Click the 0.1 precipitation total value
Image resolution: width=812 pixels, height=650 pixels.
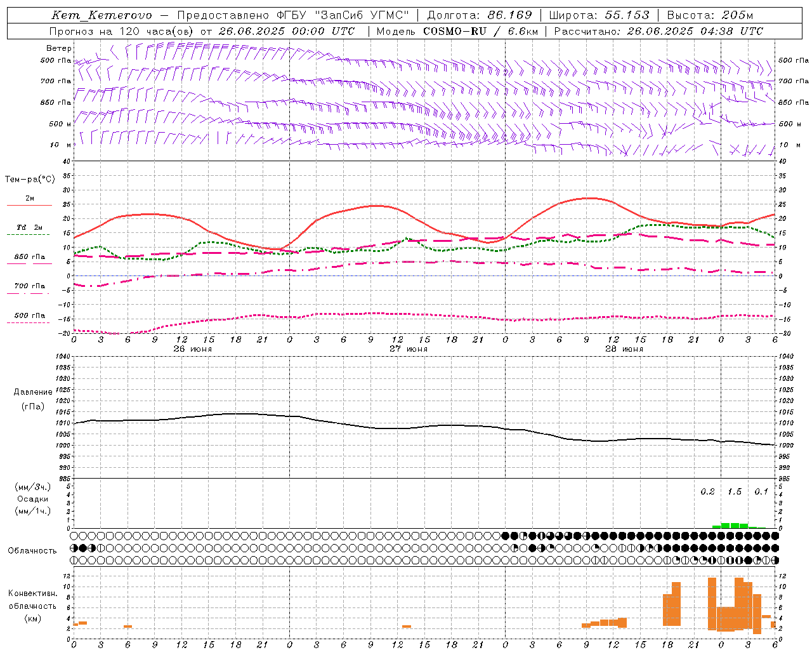(x=761, y=492)
